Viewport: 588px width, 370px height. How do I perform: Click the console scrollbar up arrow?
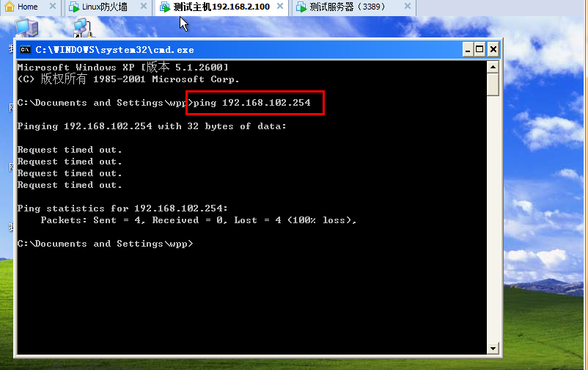pos(493,68)
